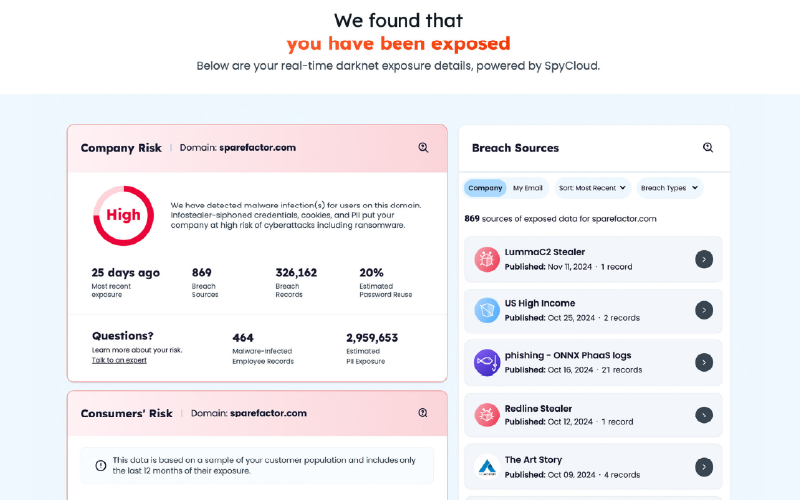Click the High risk gauge ring
The image size is (800, 500).
(x=123, y=215)
